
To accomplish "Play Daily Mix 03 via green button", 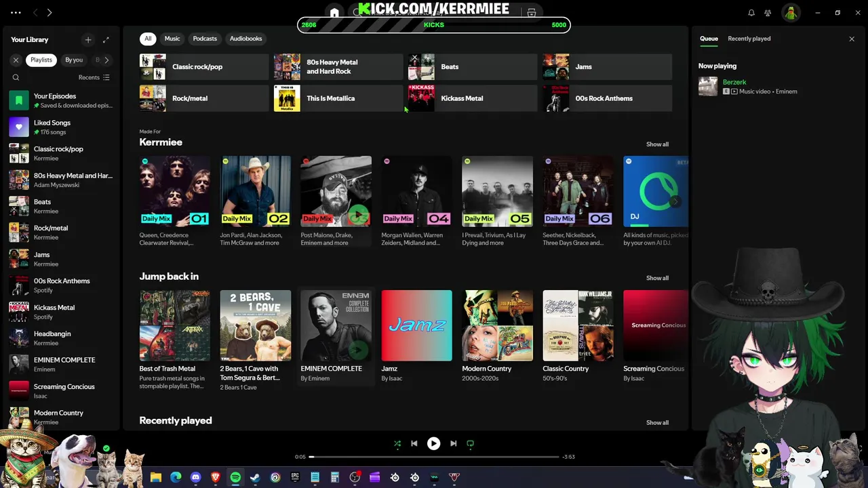I will click(357, 215).
